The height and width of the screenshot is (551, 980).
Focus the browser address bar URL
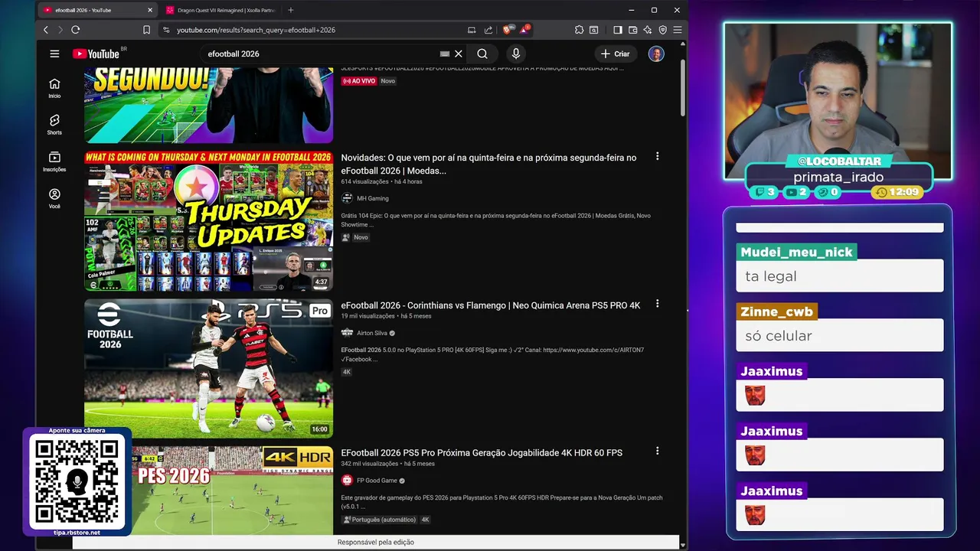tap(256, 30)
